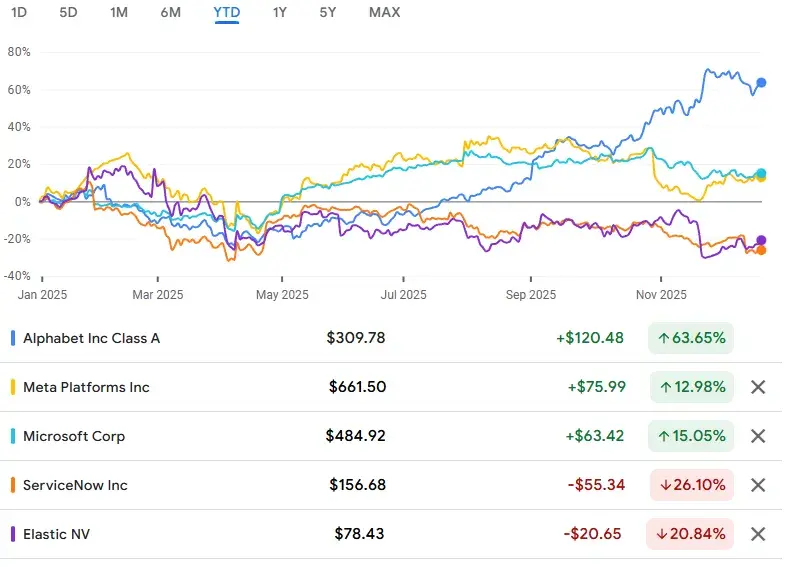Show the 1Y time range
This screenshot has height=567, width=800.
click(x=280, y=12)
